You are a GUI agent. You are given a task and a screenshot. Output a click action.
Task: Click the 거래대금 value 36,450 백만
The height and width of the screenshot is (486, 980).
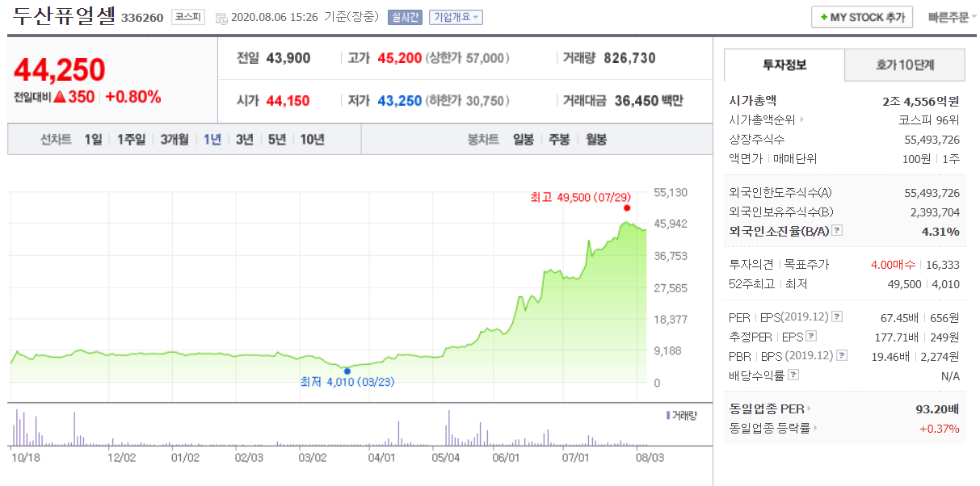click(649, 101)
